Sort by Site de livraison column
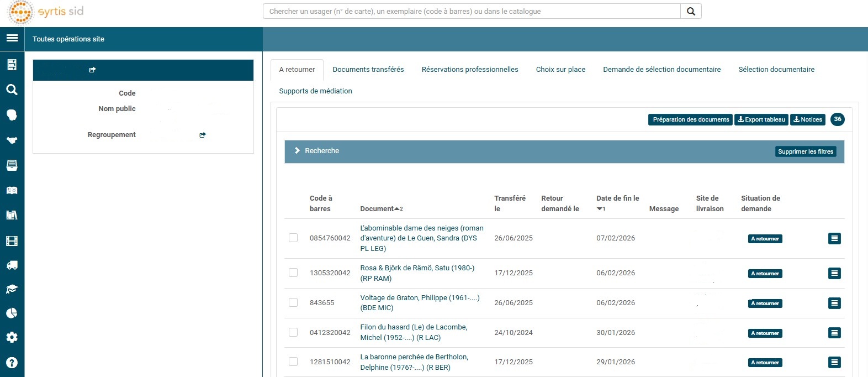This screenshot has height=377, width=868. tap(710, 203)
